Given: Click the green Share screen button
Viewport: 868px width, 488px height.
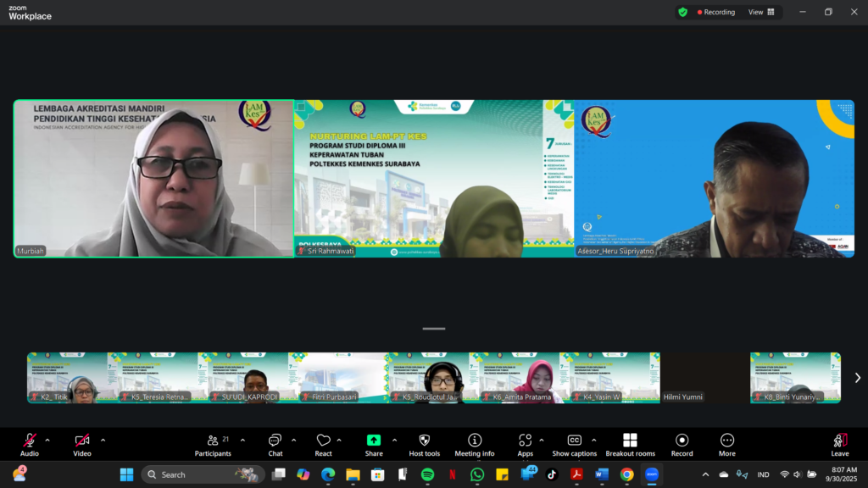Looking at the screenshot, I should click(374, 444).
